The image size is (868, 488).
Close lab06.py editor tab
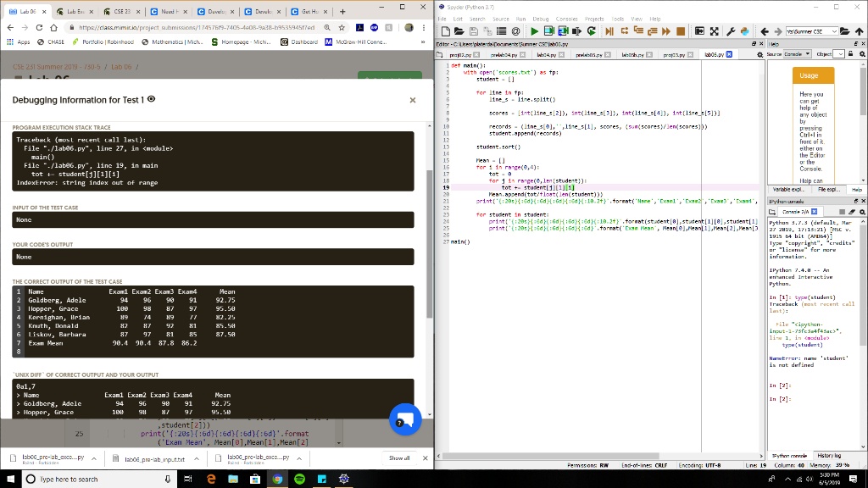[729, 54]
